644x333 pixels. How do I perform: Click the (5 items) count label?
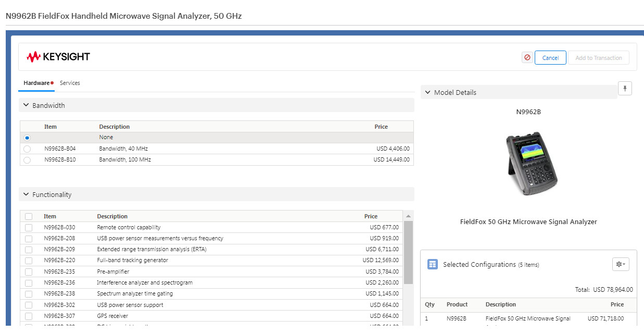[x=528, y=265]
